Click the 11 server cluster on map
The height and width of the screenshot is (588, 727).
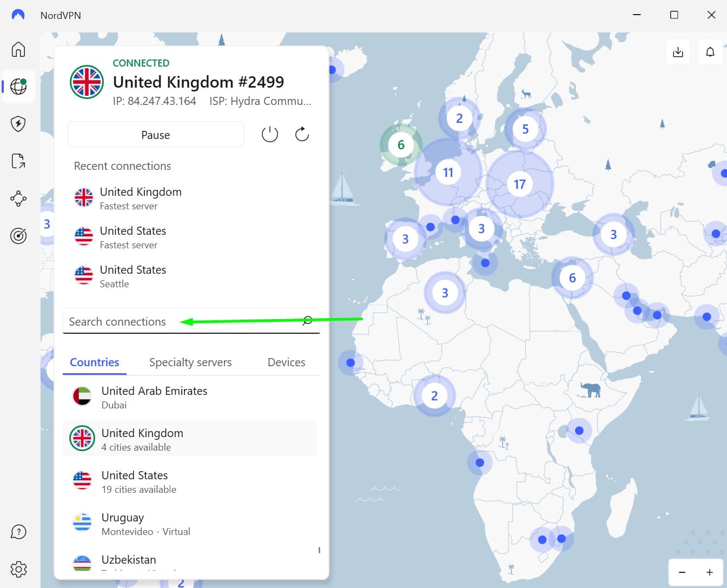pyautogui.click(x=448, y=173)
